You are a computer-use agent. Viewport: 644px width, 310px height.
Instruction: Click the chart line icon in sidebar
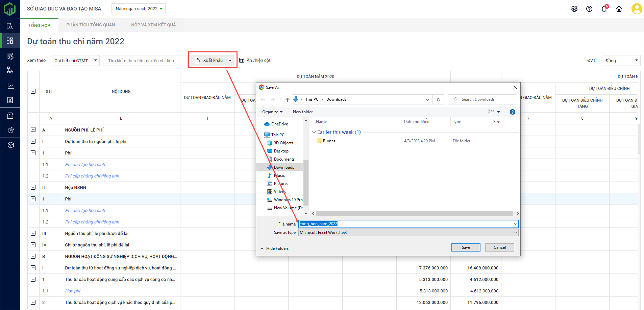[x=10, y=86]
